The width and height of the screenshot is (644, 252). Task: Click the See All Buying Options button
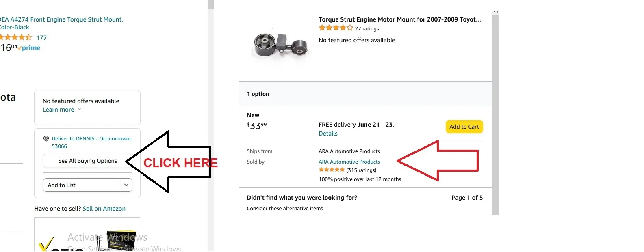pos(87,161)
